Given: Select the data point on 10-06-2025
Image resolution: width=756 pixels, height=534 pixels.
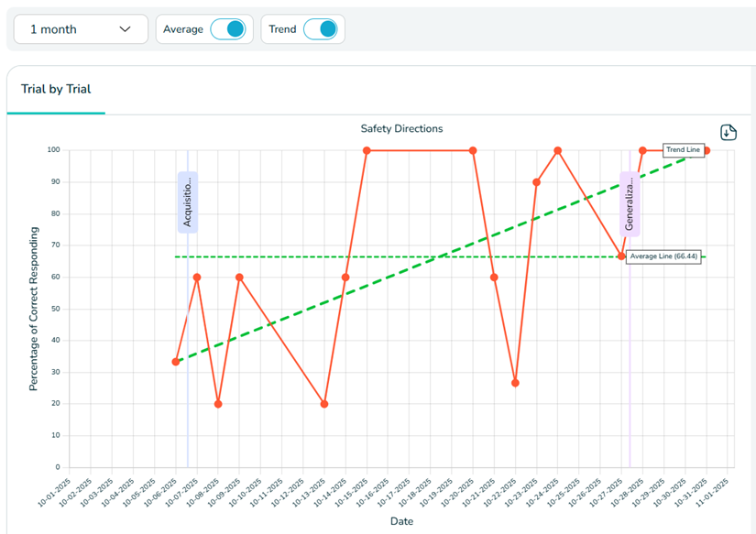Looking at the screenshot, I should (x=176, y=362).
